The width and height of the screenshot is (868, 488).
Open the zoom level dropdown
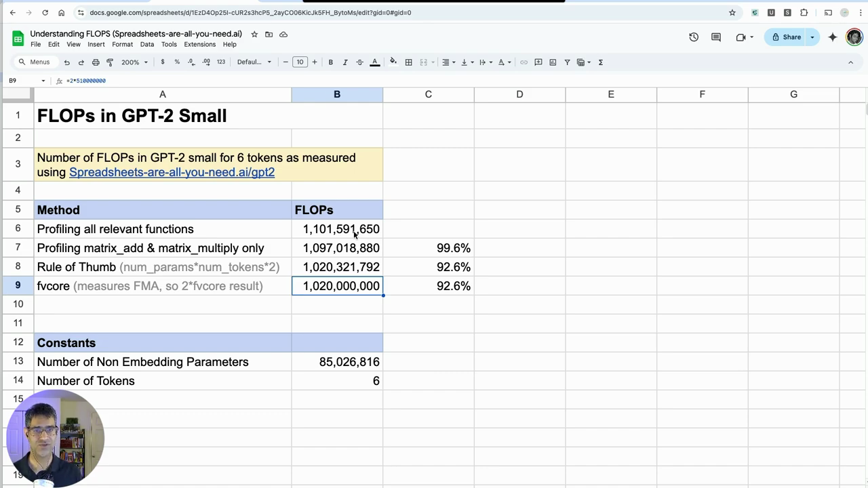pyautogui.click(x=133, y=62)
